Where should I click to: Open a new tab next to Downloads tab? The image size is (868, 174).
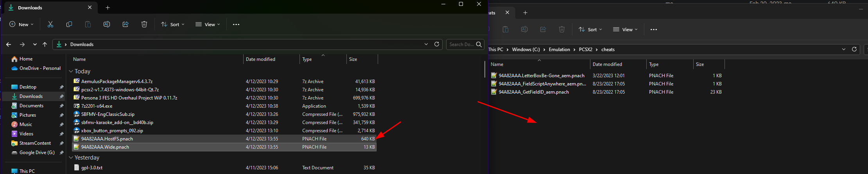pyautogui.click(x=108, y=7)
